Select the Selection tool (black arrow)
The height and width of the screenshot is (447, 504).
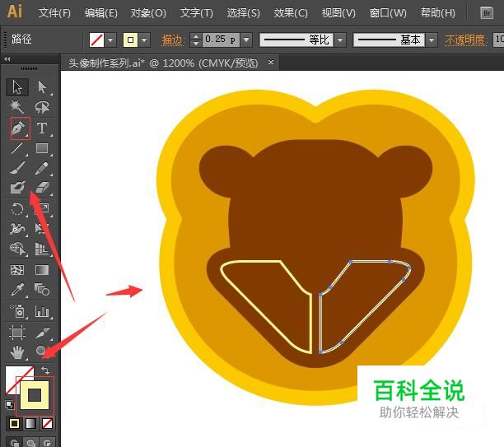(x=17, y=87)
